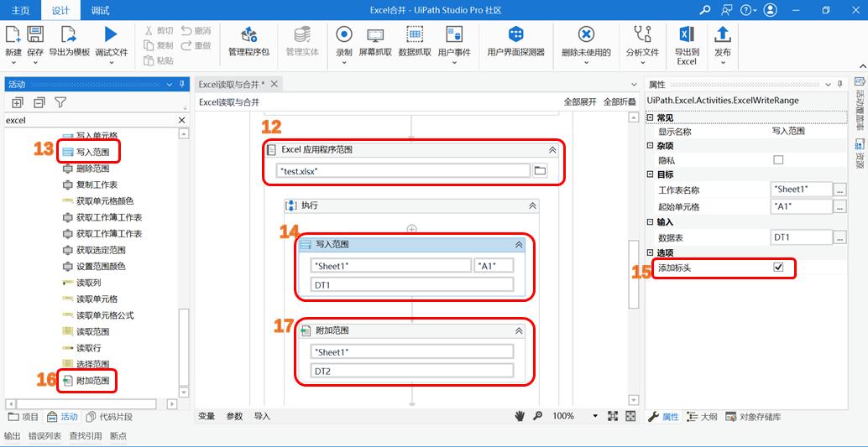Collapse the 输入 property section

click(x=650, y=222)
